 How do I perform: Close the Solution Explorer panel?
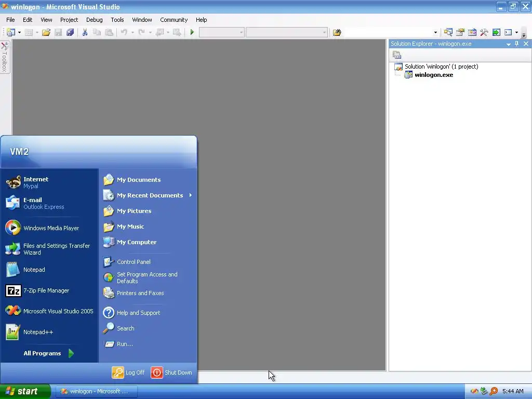tap(526, 44)
